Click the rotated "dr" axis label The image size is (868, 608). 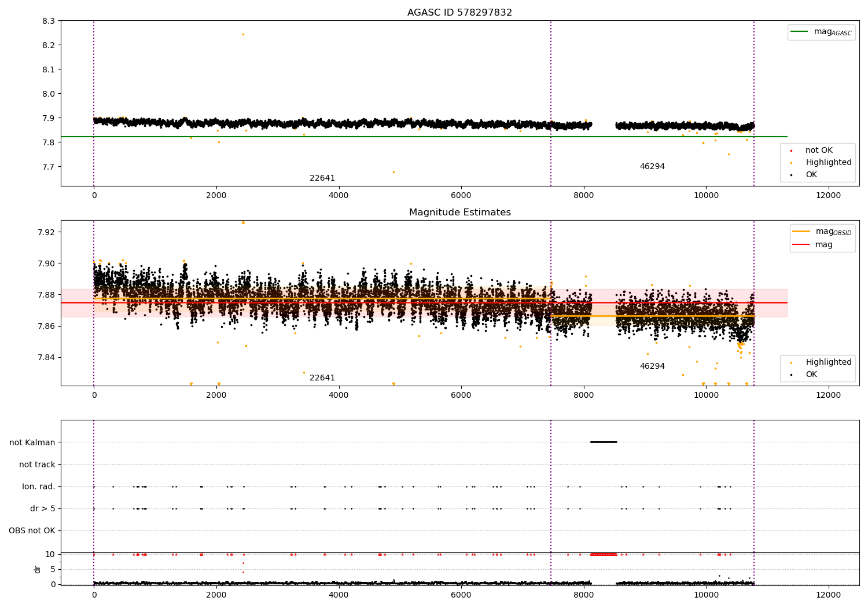point(38,569)
